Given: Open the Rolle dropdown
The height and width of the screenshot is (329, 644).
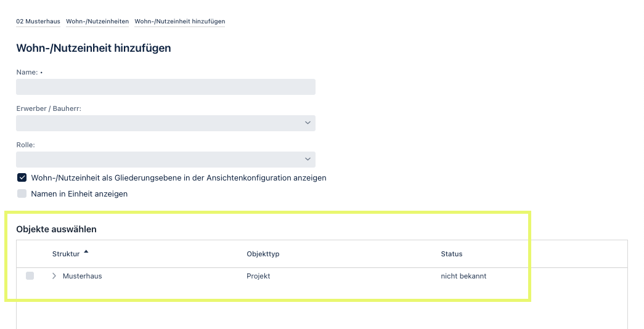Looking at the screenshot, I should tap(166, 160).
